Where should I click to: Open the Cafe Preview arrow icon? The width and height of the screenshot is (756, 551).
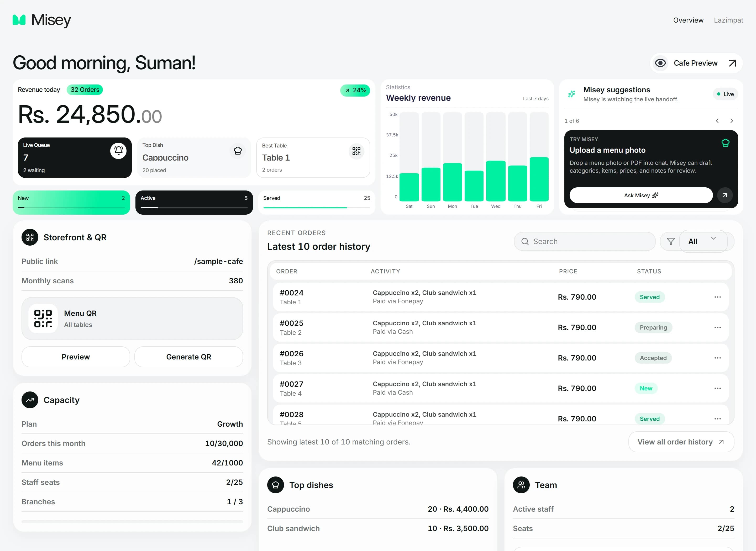pyautogui.click(x=732, y=63)
